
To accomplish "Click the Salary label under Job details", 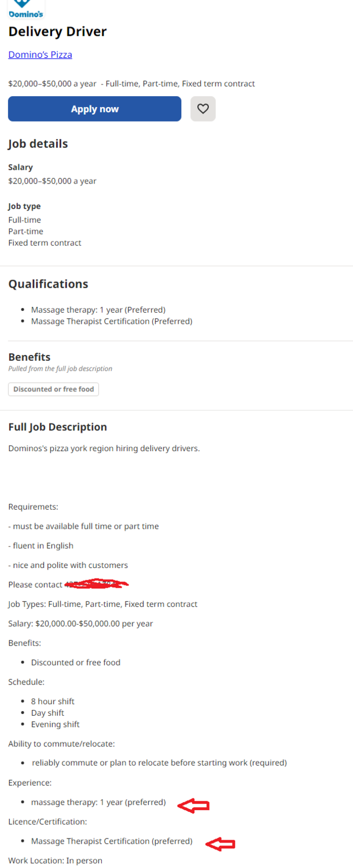I will click(x=21, y=167).
